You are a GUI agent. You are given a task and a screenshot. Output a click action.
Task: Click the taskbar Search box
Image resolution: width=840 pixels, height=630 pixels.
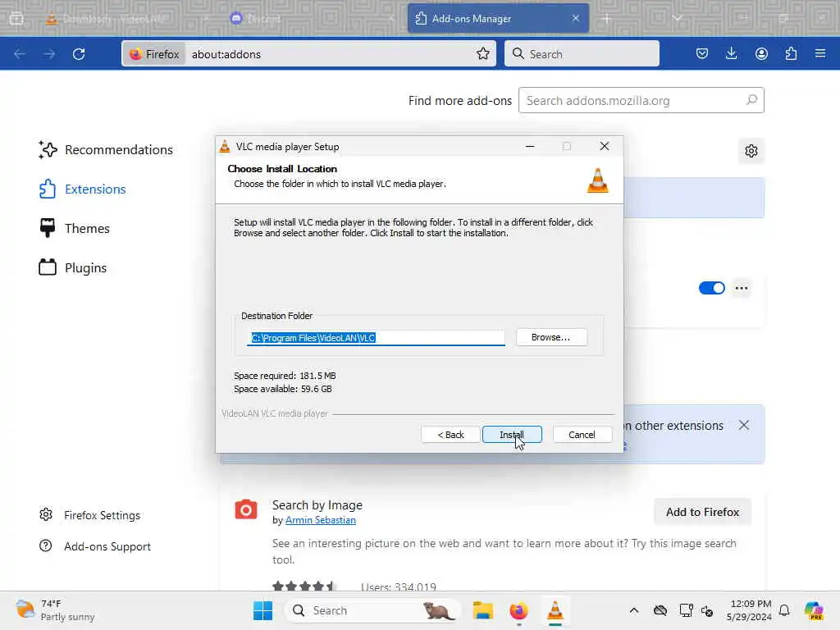(373, 610)
